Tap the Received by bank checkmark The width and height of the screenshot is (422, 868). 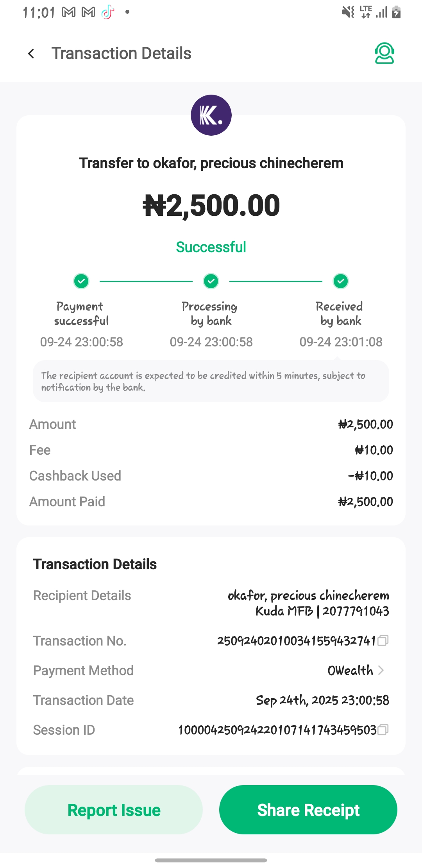click(341, 281)
